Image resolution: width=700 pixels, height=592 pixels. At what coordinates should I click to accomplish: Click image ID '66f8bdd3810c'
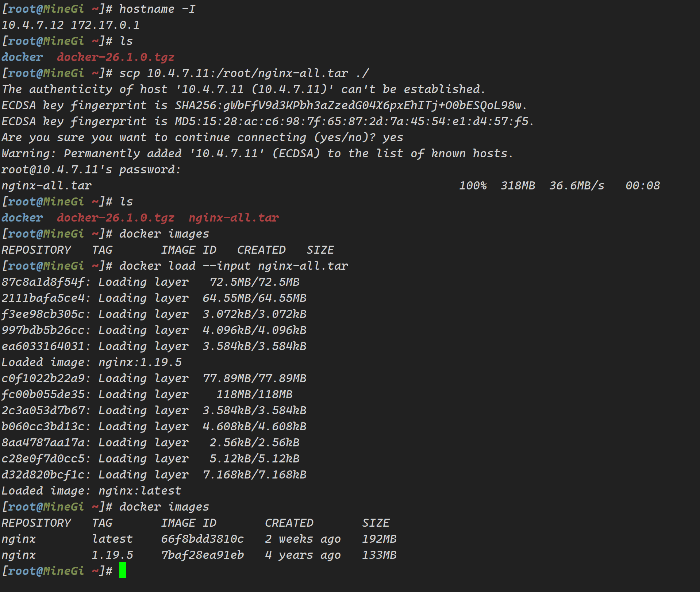(203, 539)
